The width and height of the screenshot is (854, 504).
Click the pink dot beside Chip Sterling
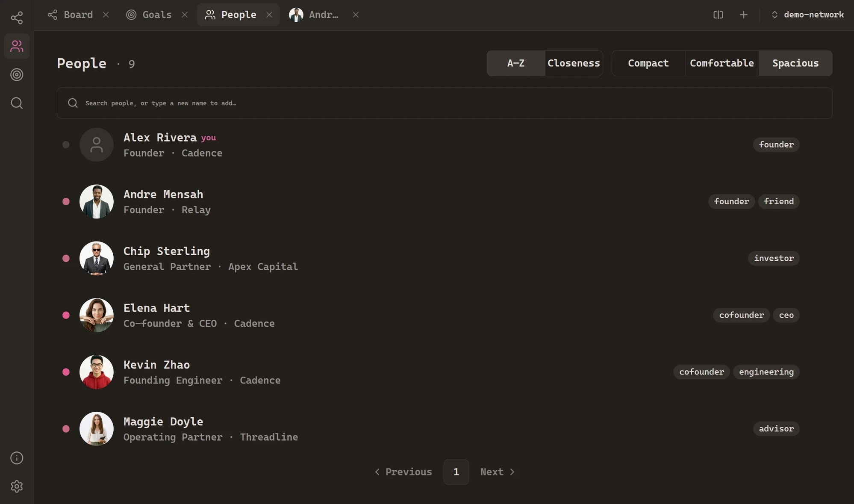[x=66, y=258]
